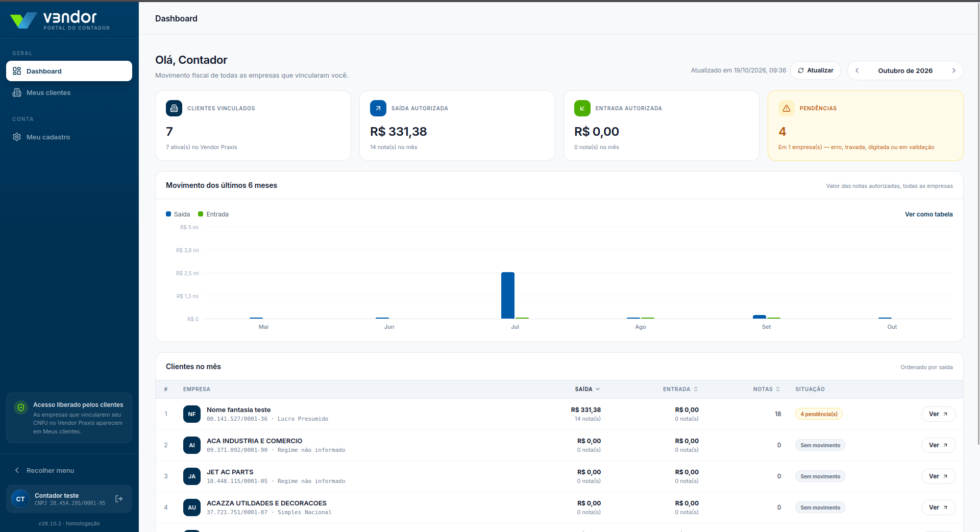This screenshot has height=532, width=980.
Task: Sort table by Notas column
Action: 767,389
